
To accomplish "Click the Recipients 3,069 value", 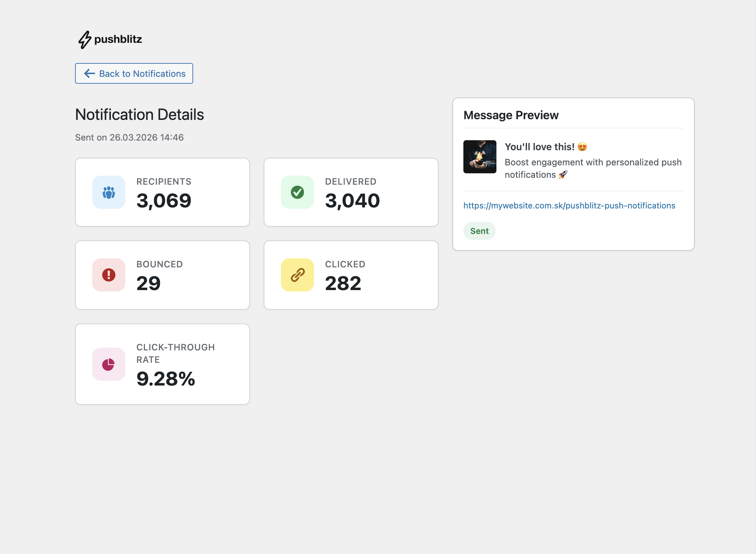I will tap(164, 201).
